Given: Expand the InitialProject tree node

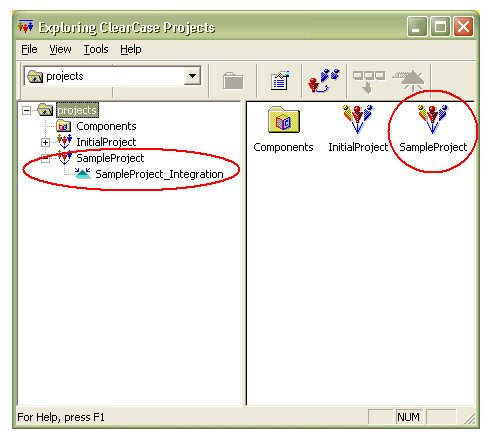Looking at the screenshot, I should point(45,143).
